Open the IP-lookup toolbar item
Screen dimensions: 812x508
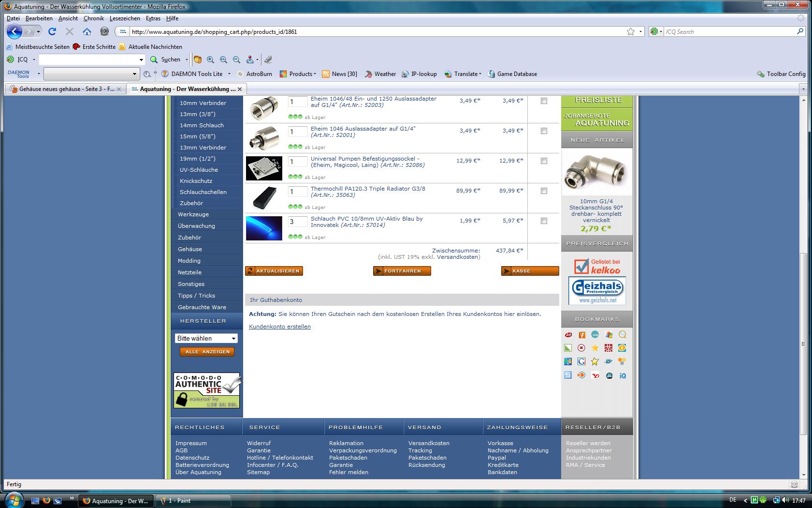[419, 74]
